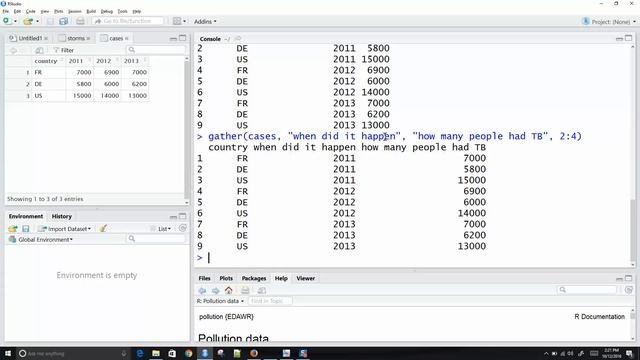Click the console working directory arrow icon
The height and width of the screenshot is (360, 640).
point(238,39)
